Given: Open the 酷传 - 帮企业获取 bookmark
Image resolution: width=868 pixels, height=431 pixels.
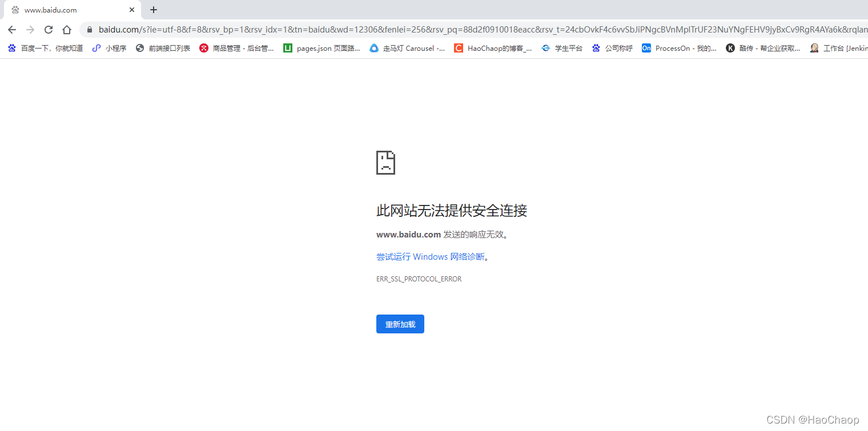Looking at the screenshot, I should coord(763,49).
